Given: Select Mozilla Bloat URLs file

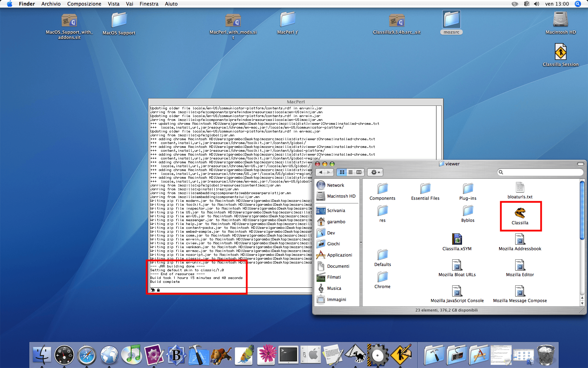Looking at the screenshot, I should coord(457,268).
